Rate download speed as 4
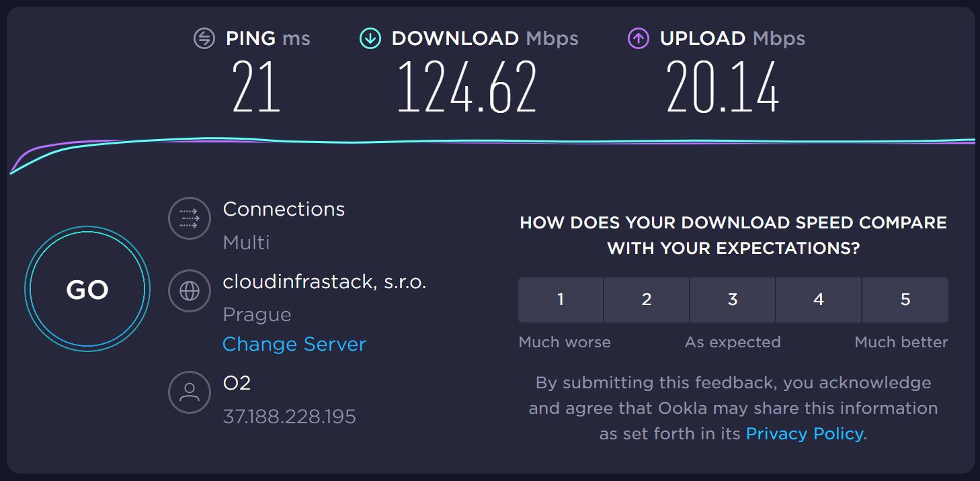 819,300
